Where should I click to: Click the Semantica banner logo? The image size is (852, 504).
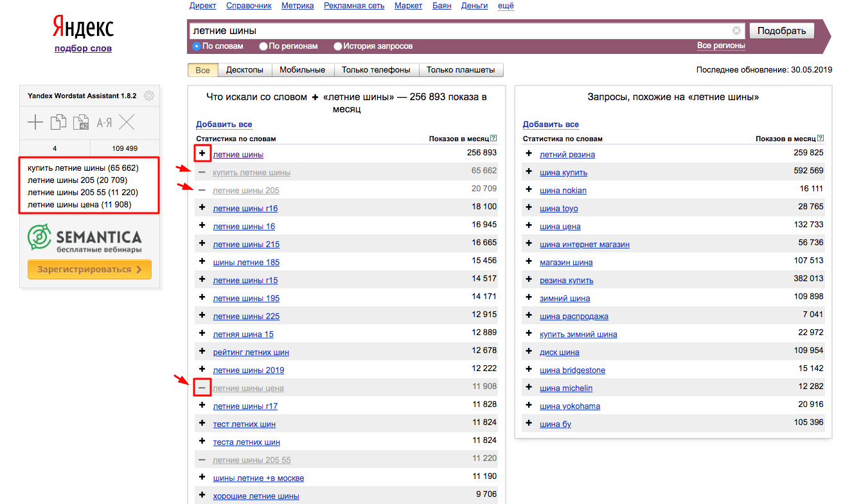click(84, 237)
